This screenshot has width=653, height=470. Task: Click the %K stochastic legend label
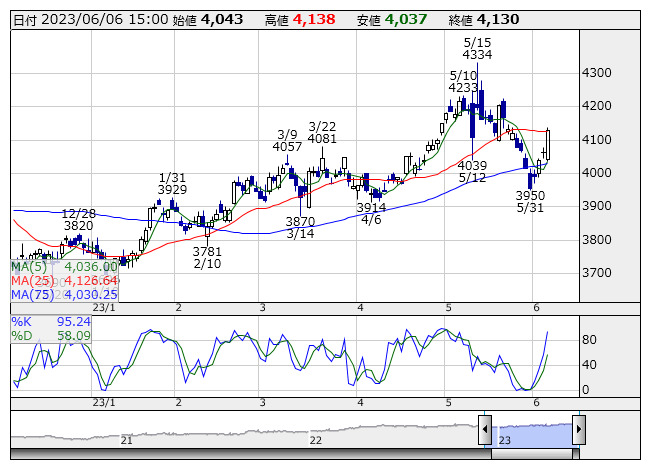(22, 322)
